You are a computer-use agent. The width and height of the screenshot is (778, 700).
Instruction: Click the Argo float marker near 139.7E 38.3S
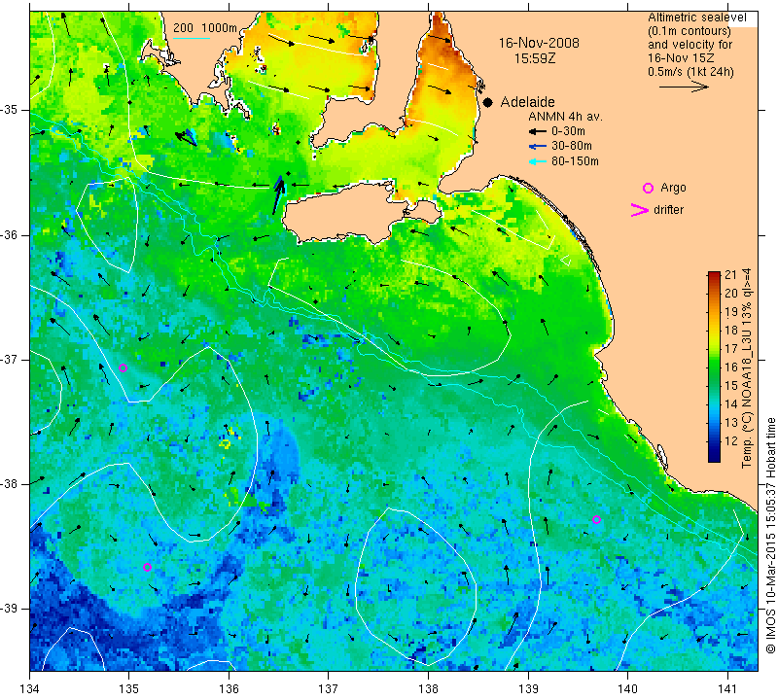[596, 519]
